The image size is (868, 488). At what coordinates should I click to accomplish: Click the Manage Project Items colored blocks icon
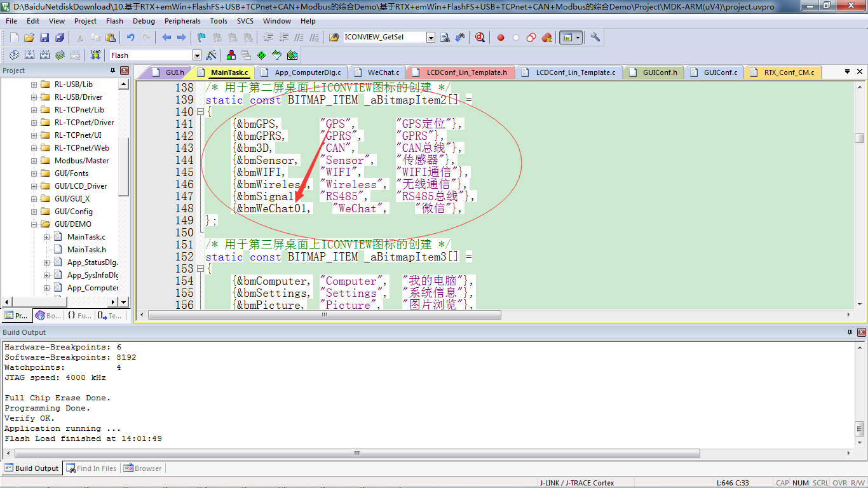click(x=231, y=55)
